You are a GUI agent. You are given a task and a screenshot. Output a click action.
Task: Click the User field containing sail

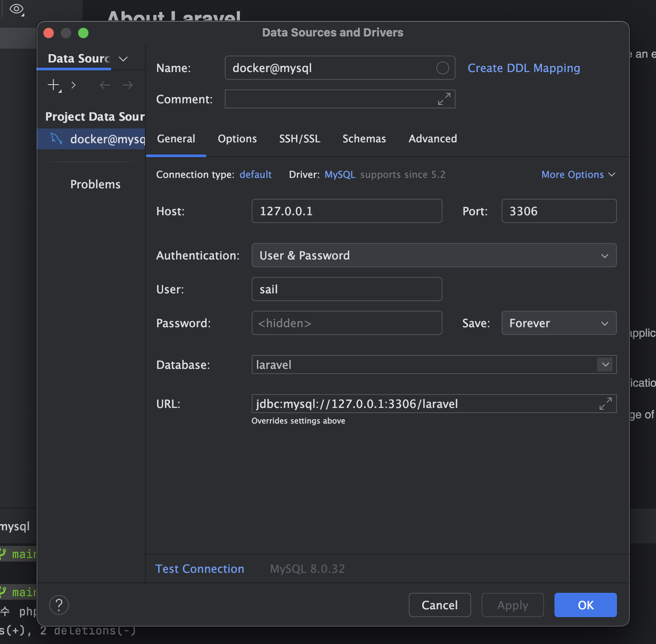tap(347, 289)
